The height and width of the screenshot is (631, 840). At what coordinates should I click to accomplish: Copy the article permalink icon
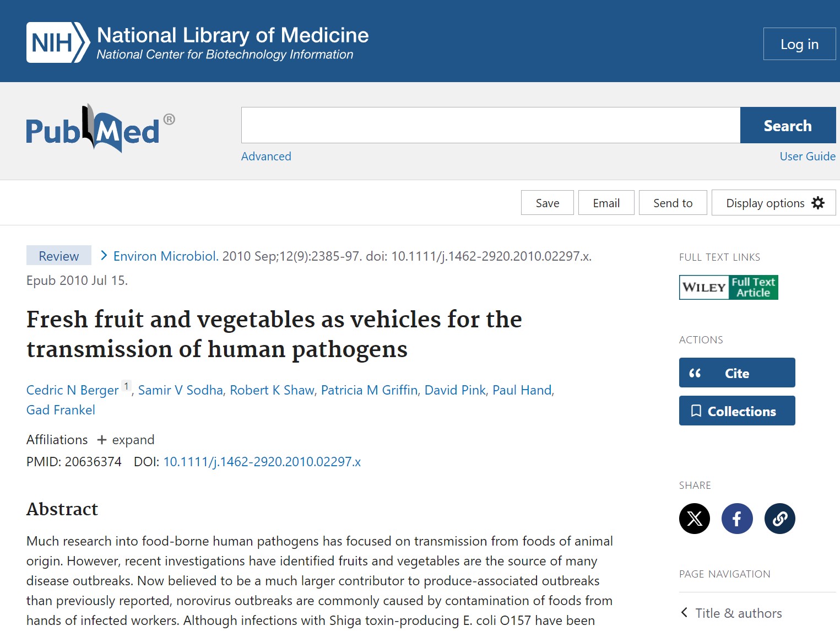[x=779, y=518]
